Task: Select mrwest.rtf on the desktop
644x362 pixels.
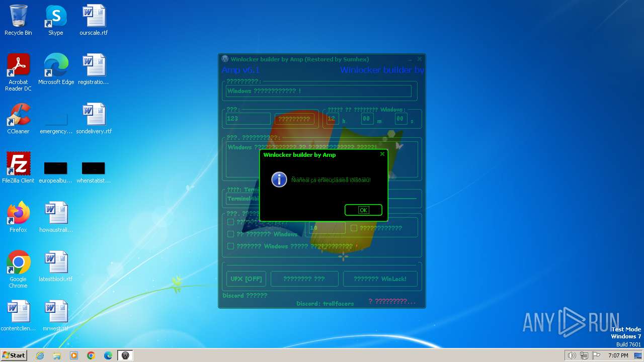Action: (x=56, y=316)
